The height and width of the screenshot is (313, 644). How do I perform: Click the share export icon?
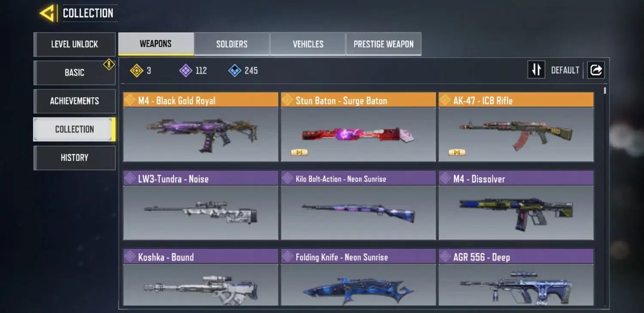(596, 70)
